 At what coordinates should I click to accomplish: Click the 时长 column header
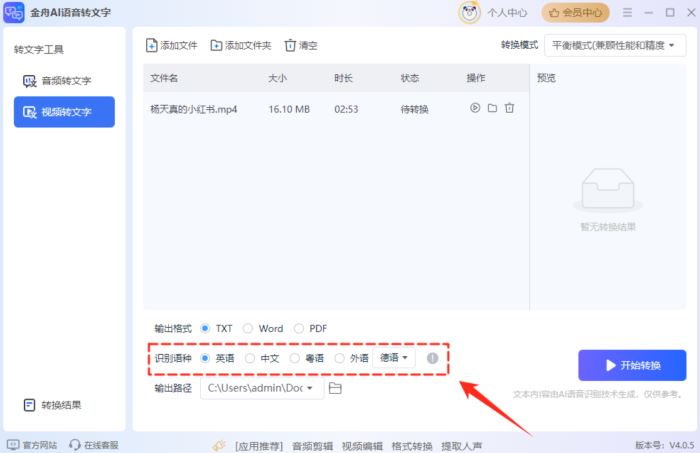click(343, 78)
